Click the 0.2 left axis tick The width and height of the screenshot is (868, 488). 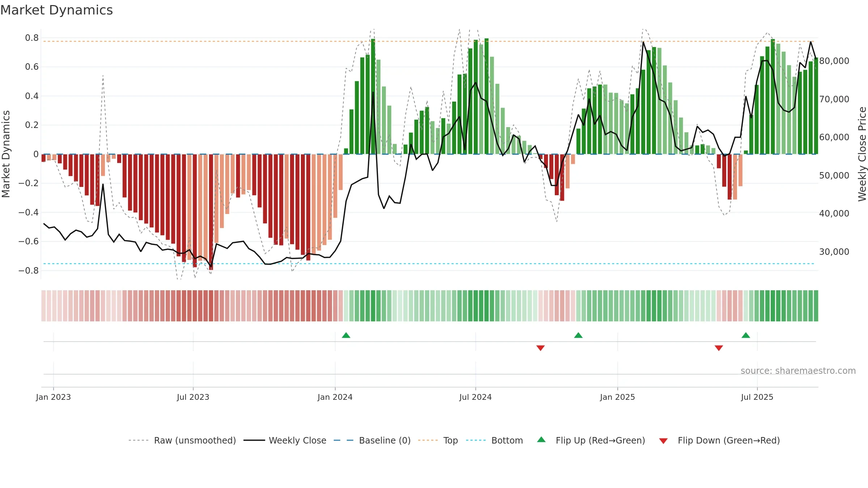pyautogui.click(x=32, y=125)
